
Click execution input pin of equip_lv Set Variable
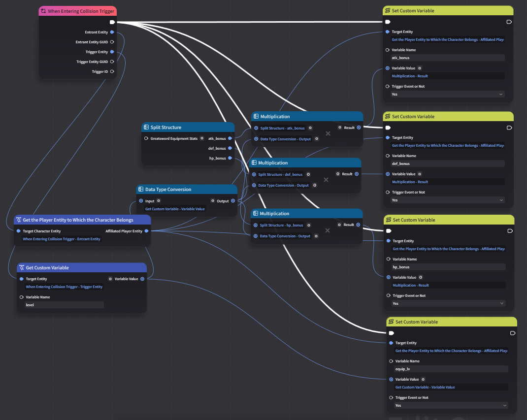(x=391, y=333)
